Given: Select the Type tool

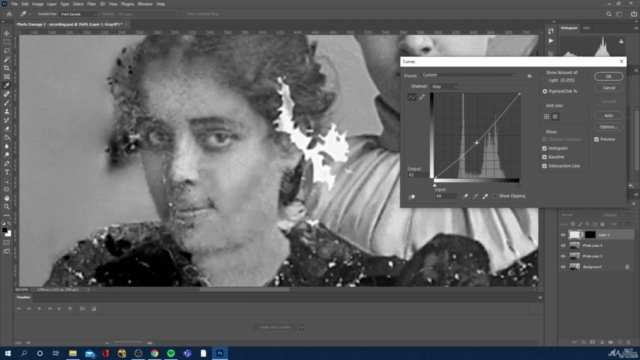Looking at the screenshot, I should pyautogui.click(x=7, y=172).
